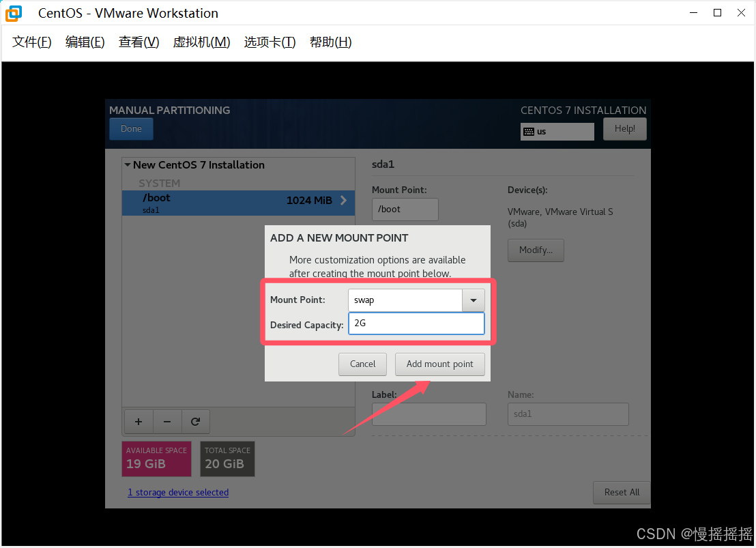Cancel the new mount point dialog
756x548 pixels.
(362, 364)
